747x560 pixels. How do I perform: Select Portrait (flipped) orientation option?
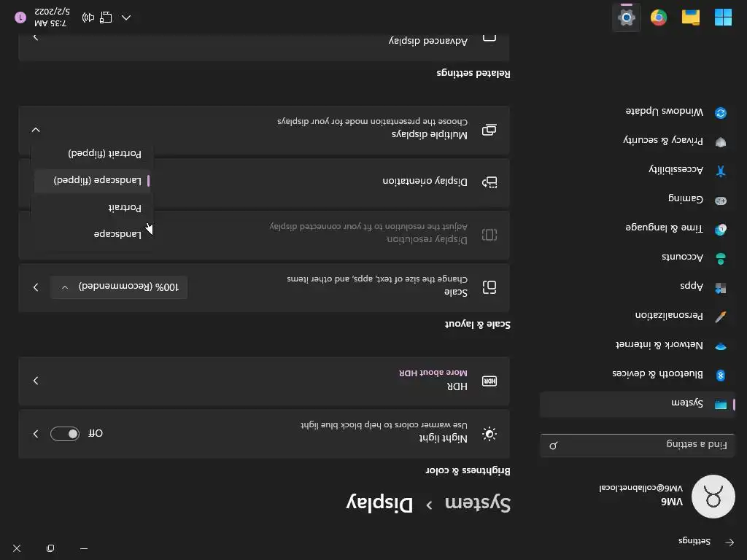[93, 154]
